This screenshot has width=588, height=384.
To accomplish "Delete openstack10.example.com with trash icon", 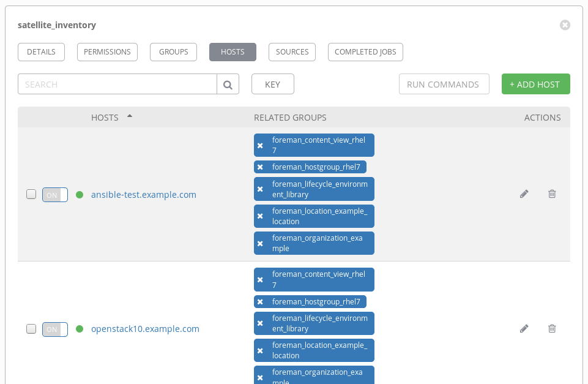I will [552, 329].
